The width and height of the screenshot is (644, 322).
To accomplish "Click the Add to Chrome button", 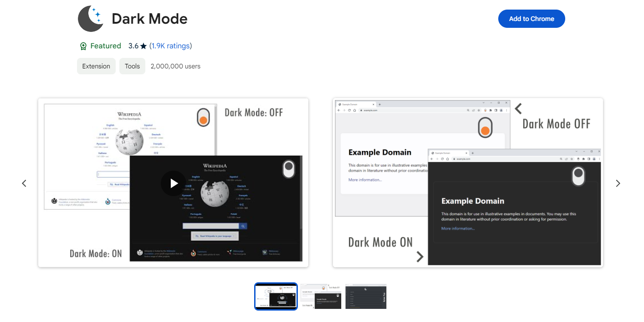I will tap(532, 19).
